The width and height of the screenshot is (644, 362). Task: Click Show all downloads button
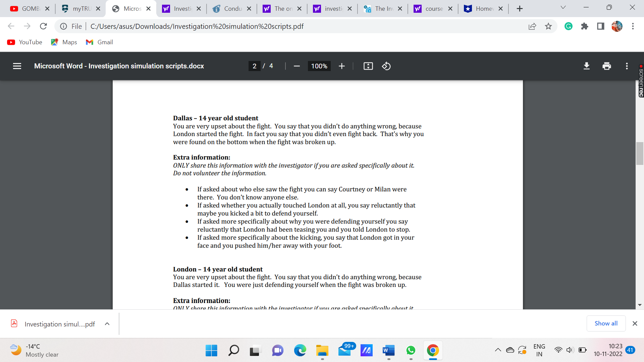click(x=606, y=323)
